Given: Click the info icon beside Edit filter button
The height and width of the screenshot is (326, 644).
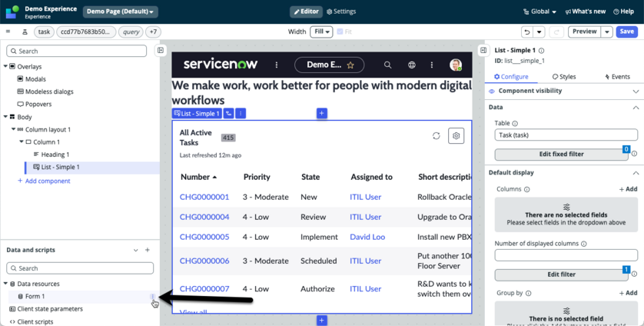Looking at the screenshot, I should pos(634,274).
